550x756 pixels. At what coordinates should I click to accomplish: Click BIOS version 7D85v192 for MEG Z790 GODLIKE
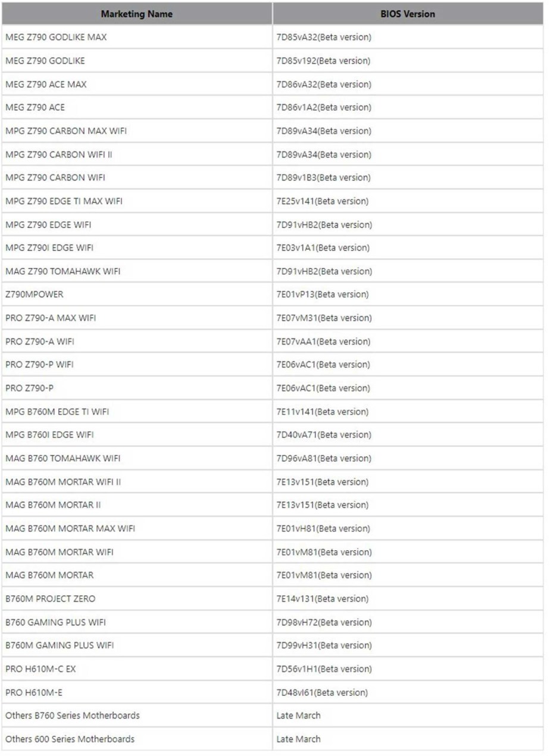coord(323,61)
